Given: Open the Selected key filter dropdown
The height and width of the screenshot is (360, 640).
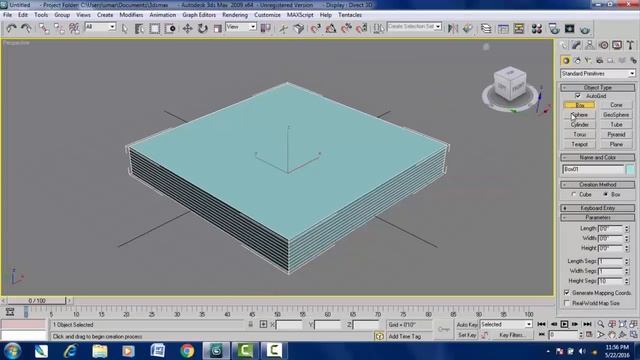Looking at the screenshot, I should pyautogui.click(x=506, y=324).
